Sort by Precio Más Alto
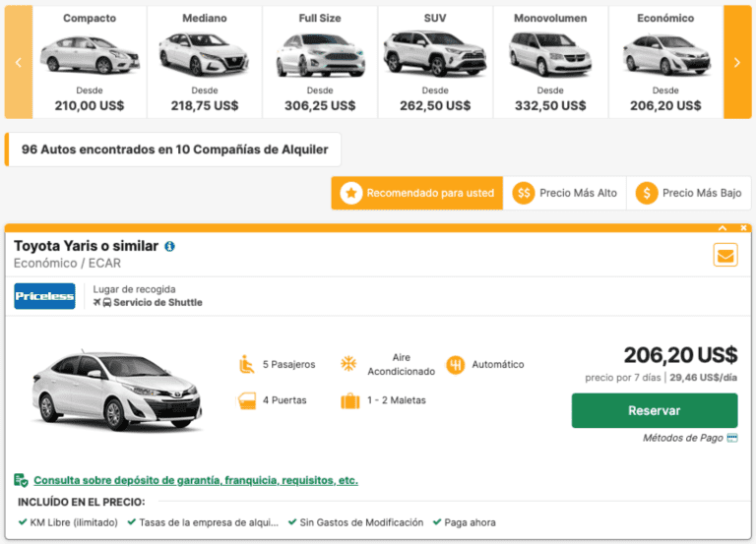This screenshot has height=544, width=756. point(566,193)
